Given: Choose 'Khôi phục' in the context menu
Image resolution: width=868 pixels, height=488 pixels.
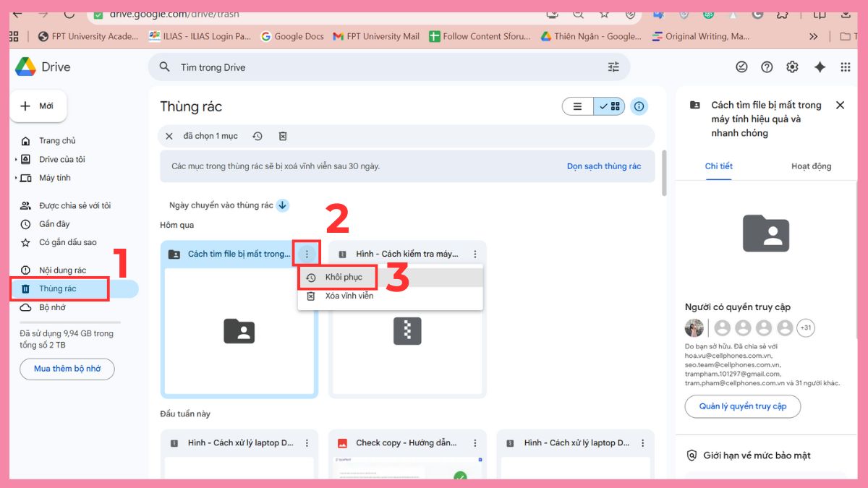Looking at the screenshot, I should (x=390, y=278).
